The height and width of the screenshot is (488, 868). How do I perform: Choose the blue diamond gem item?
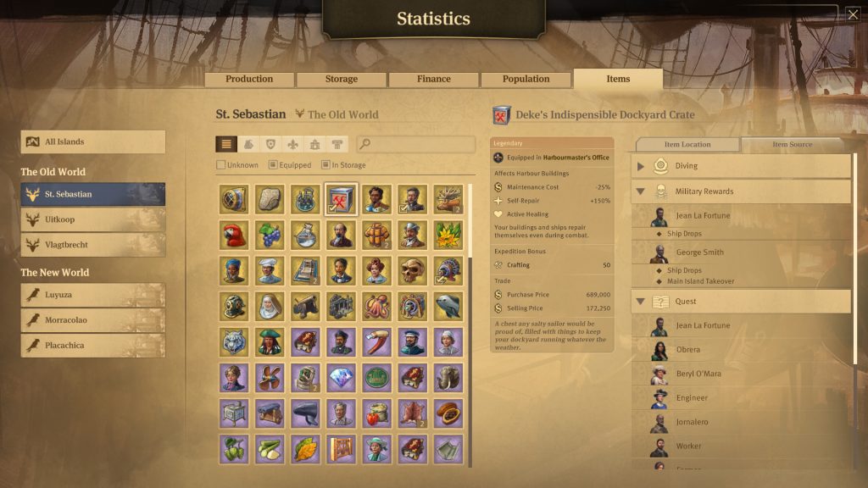(341, 378)
